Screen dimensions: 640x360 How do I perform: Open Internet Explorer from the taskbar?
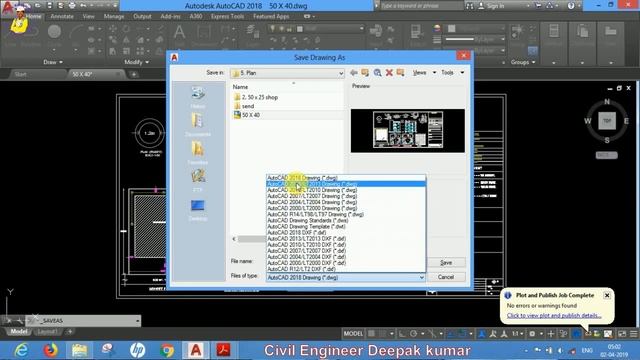pyautogui.click(x=21, y=350)
